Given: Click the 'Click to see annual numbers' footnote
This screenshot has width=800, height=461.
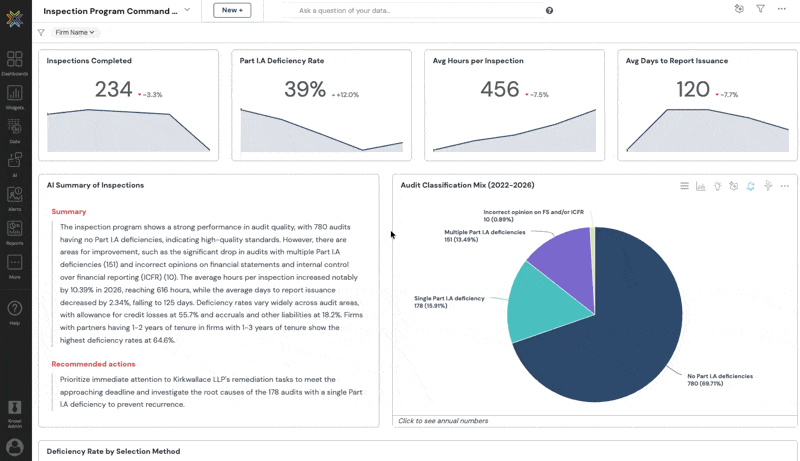Looking at the screenshot, I should [443, 421].
